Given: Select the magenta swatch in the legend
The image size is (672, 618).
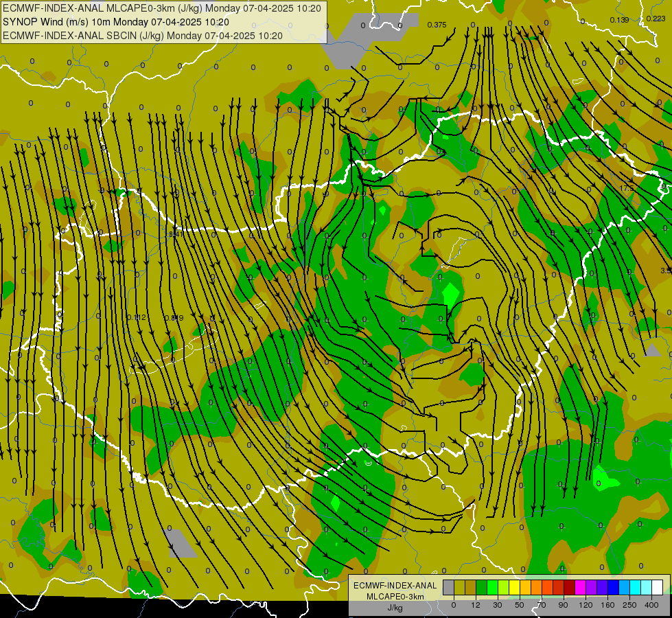Looking at the screenshot, I should [x=581, y=588].
